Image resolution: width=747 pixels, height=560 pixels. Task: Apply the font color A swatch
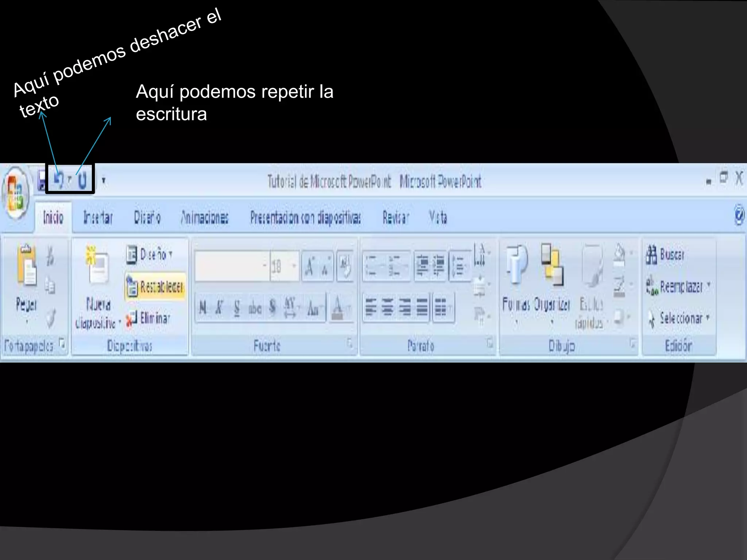pos(338,308)
